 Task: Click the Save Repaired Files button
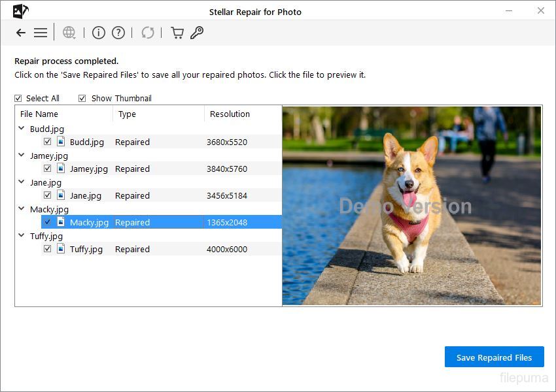click(494, 357)
